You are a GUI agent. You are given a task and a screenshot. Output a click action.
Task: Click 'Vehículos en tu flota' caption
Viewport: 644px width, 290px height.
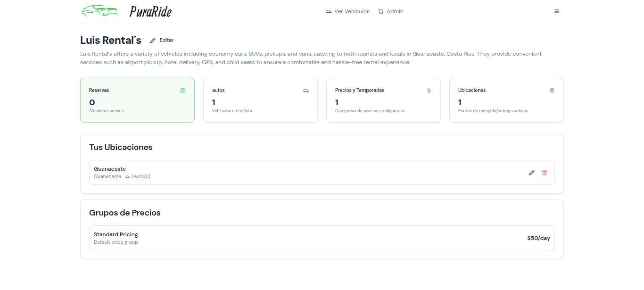click(x=232, y=111)
